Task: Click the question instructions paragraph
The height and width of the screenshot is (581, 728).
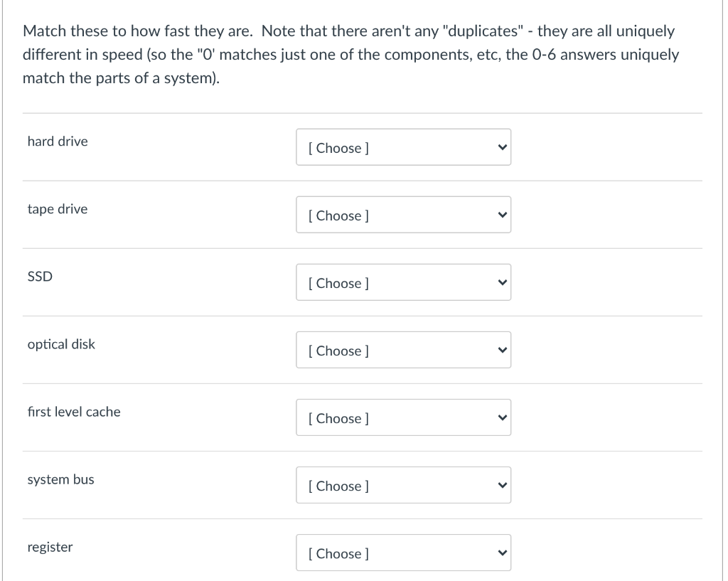Action: point(348,55)
